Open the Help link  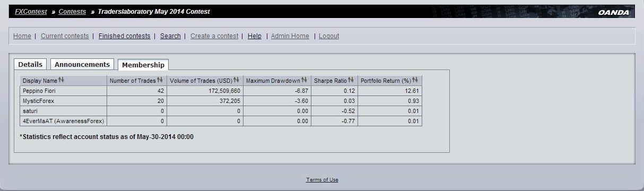[x=255, y=36]
